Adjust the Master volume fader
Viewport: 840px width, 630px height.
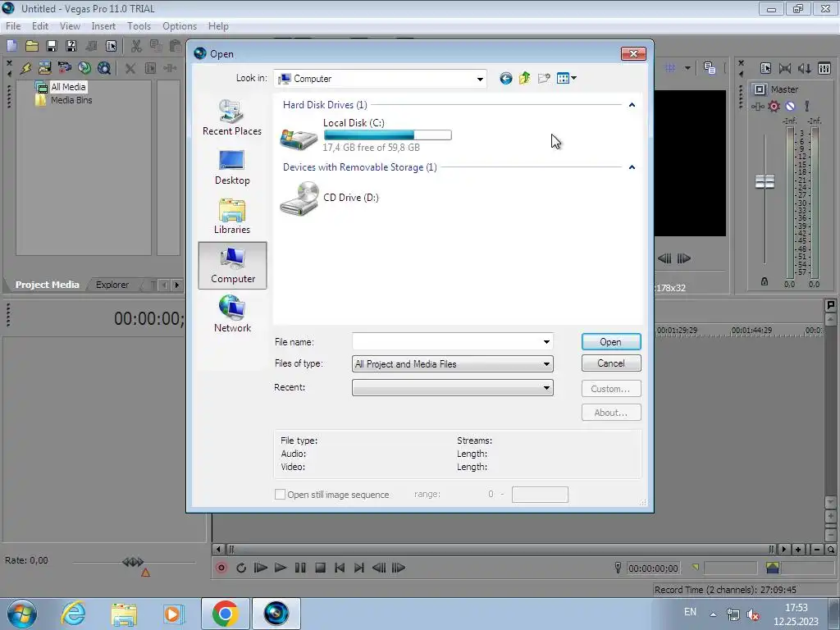pyautogui.click(x=765, y=181)
